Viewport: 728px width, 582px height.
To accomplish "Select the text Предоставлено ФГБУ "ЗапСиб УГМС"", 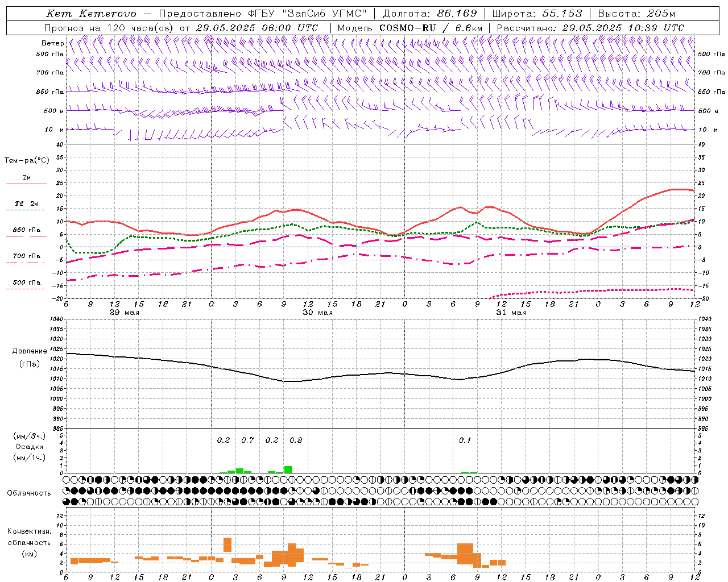I will pyautogui.click(x=264, y=14).
